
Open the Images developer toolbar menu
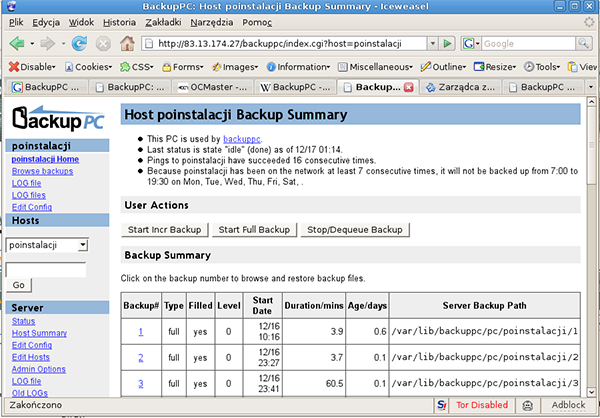click(x=235, y=67)
